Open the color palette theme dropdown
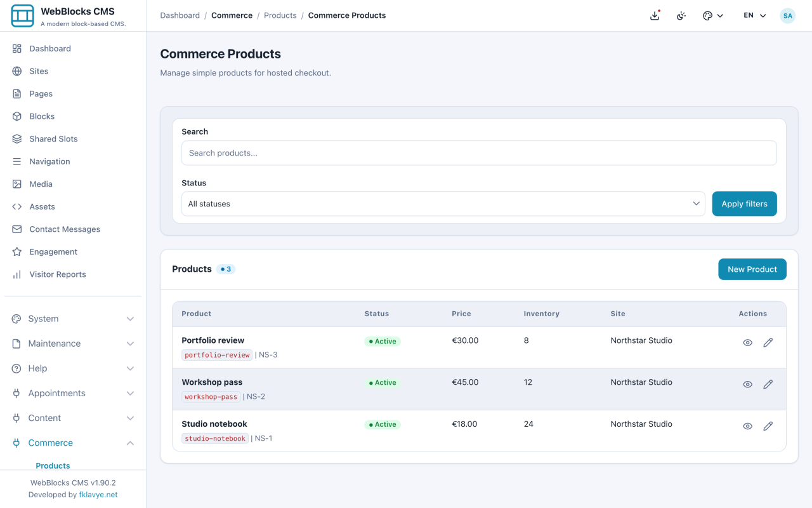This screenshot has width=812, height=508. (x=713, y=16)
